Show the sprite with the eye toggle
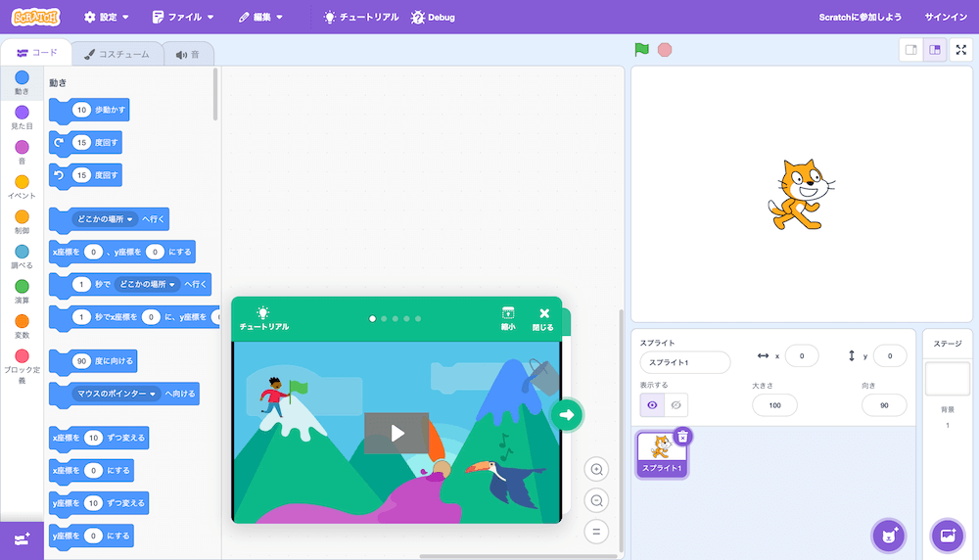Image resolution: width=979 pixels, height=560 pixels. [653, 404]
